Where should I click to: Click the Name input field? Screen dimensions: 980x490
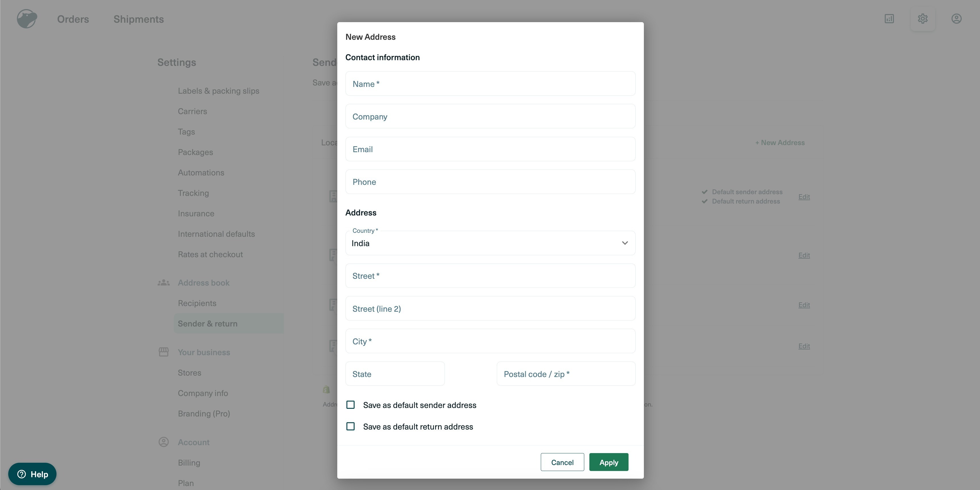(490, 84)
